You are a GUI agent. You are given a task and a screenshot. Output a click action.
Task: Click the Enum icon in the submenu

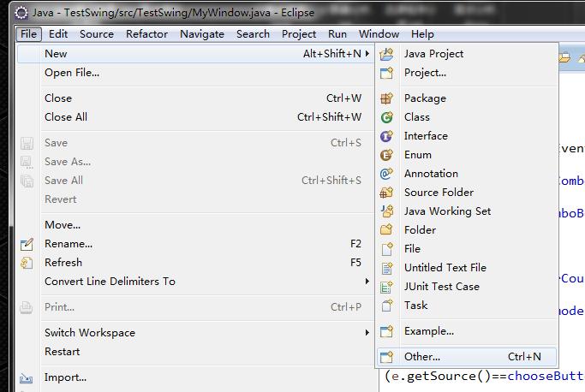(387, 155)
